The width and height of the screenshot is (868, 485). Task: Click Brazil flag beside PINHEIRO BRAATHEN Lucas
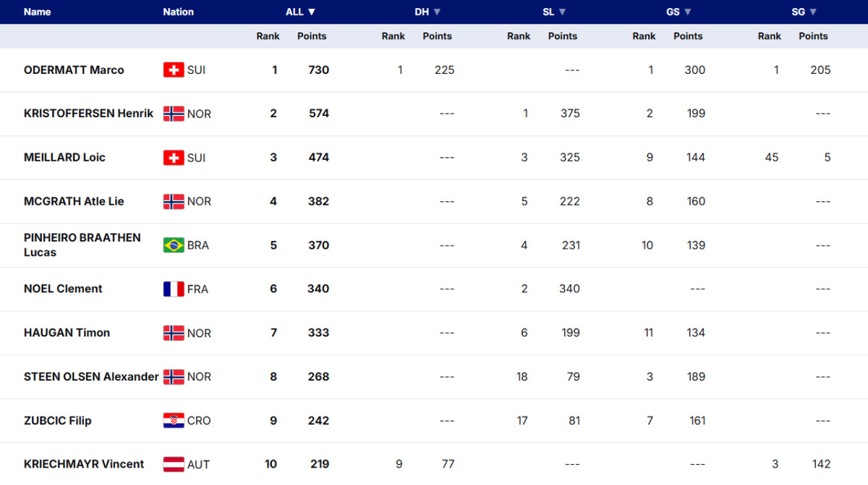(x=174, y=245)
